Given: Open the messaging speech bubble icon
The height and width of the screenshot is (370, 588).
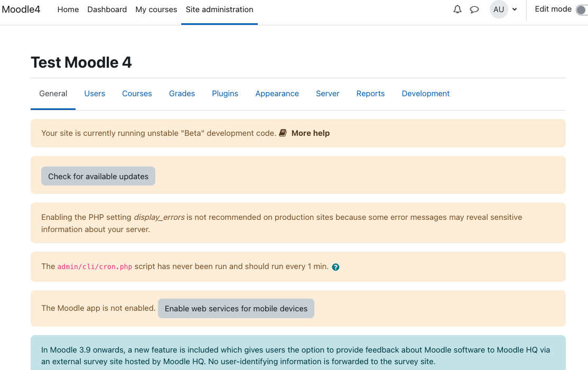Looking at the screenshot, I should click(x=474, y=10).
